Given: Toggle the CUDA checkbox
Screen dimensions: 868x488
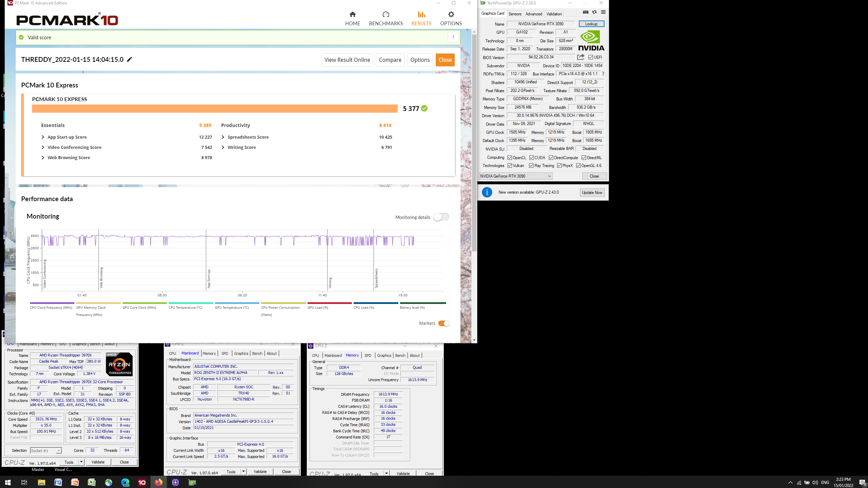Looking at the screenshot, I should [531, 157].
